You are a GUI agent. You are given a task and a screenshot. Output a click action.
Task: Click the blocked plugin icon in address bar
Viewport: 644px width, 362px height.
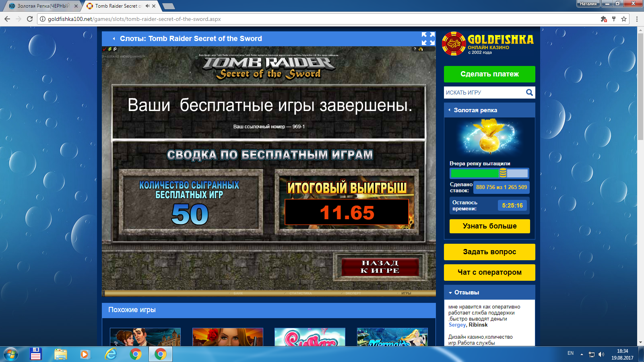[x=603, y=19]
